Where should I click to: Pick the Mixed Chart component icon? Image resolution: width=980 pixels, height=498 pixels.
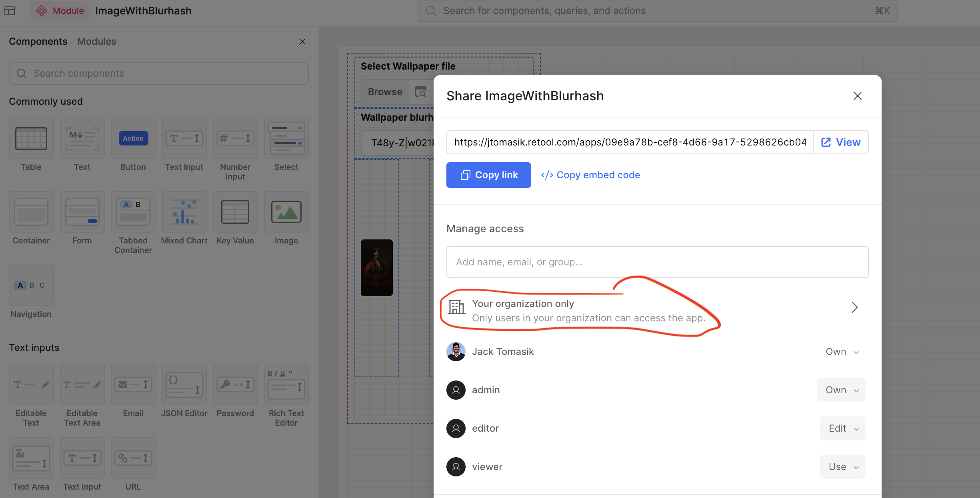pyautogui.click(x=184, y=212)
